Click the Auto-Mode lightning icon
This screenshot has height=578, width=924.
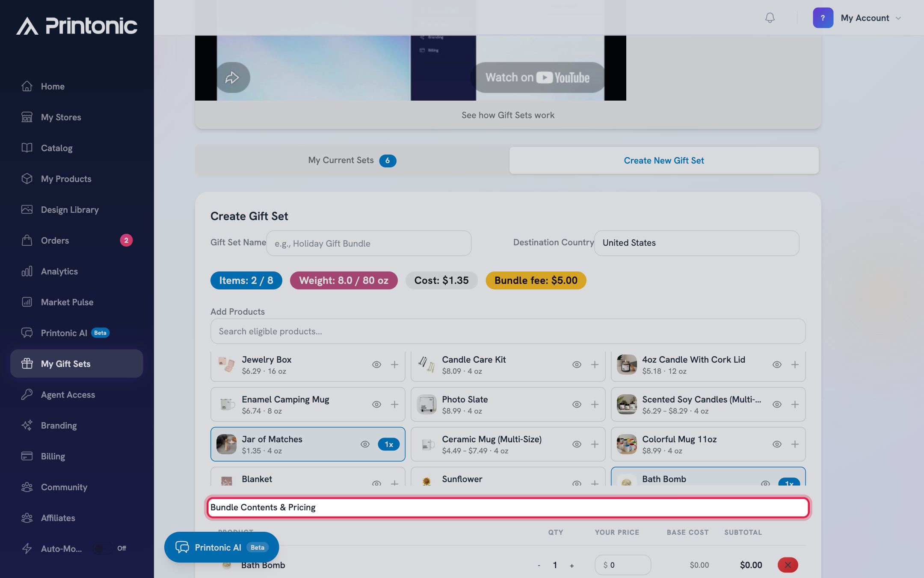[27, 549]
